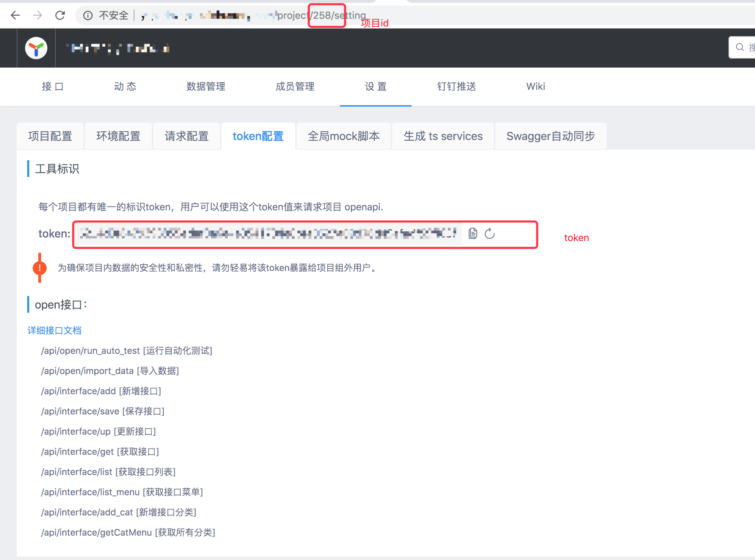
Task: Switch to the 环境配置 settings tab
Action: point(118,136)
